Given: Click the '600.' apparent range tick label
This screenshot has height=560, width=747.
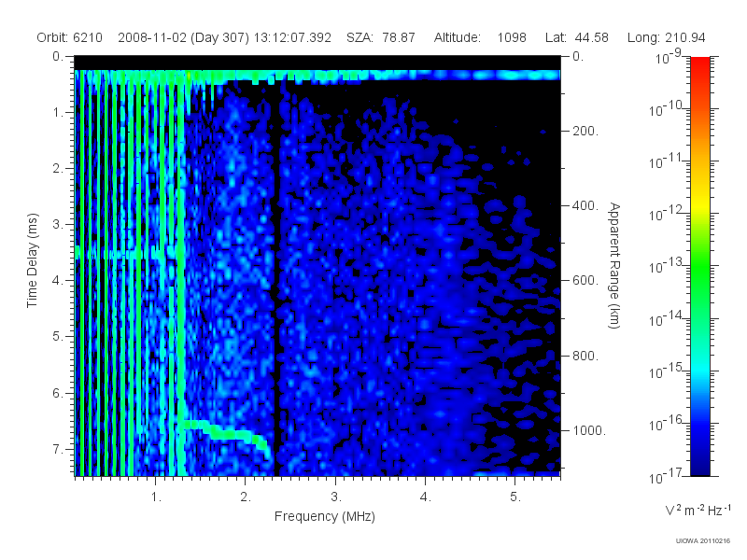Looking at the screenshot, I should click(585, 281).
